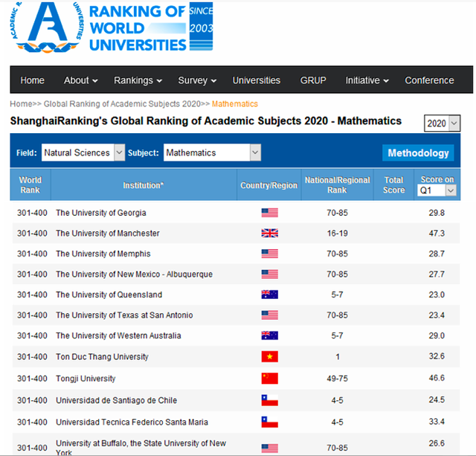Viewport: 476px width, 456px height.
Task: Open the year 2020 dropdown
Action: [x=442, y=123]
